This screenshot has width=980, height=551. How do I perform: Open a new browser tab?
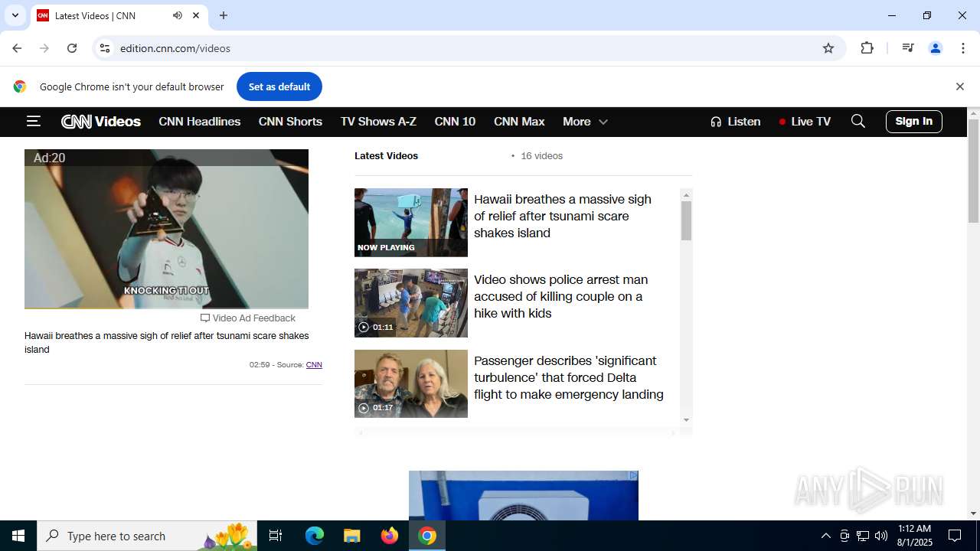[224, 15]
